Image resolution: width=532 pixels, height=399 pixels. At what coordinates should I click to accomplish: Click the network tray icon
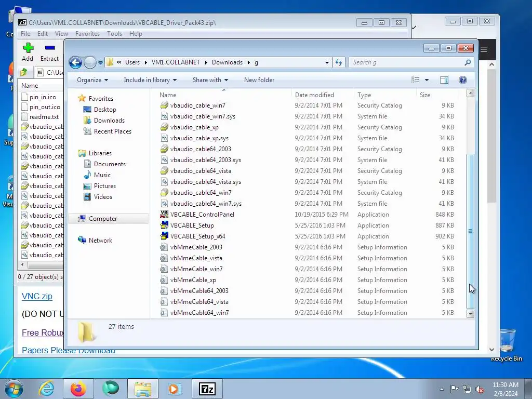(467, 389)
